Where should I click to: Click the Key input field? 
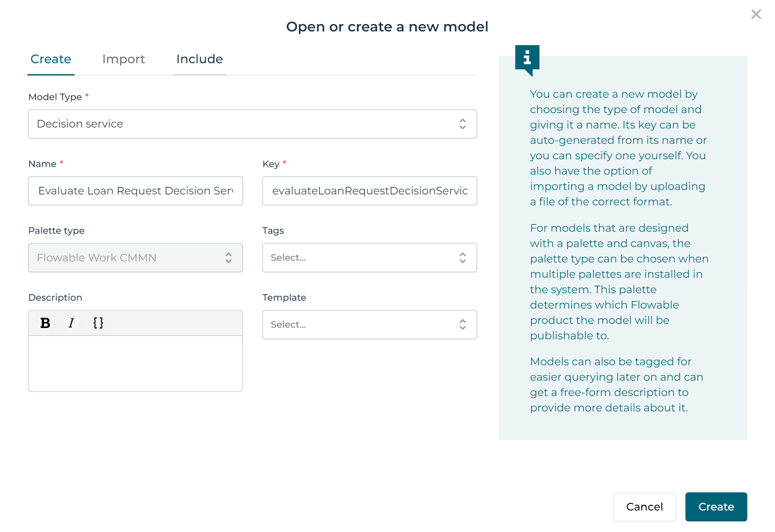tap(369, 191)
